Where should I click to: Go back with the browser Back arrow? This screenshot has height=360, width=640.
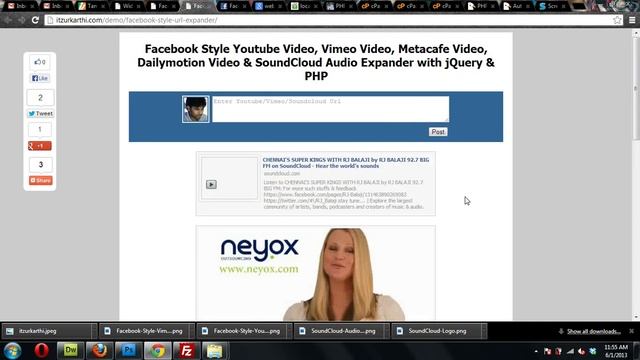8,20
